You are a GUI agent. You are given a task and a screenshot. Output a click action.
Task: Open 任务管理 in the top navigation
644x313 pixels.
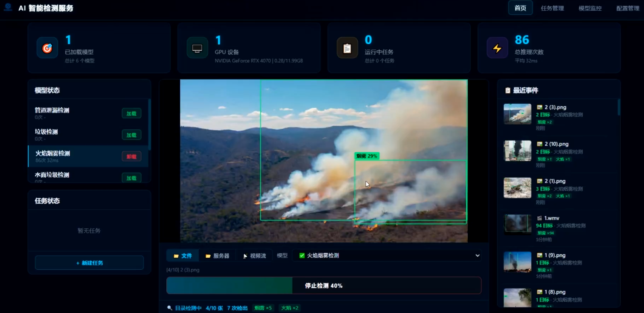coord(552,8)
